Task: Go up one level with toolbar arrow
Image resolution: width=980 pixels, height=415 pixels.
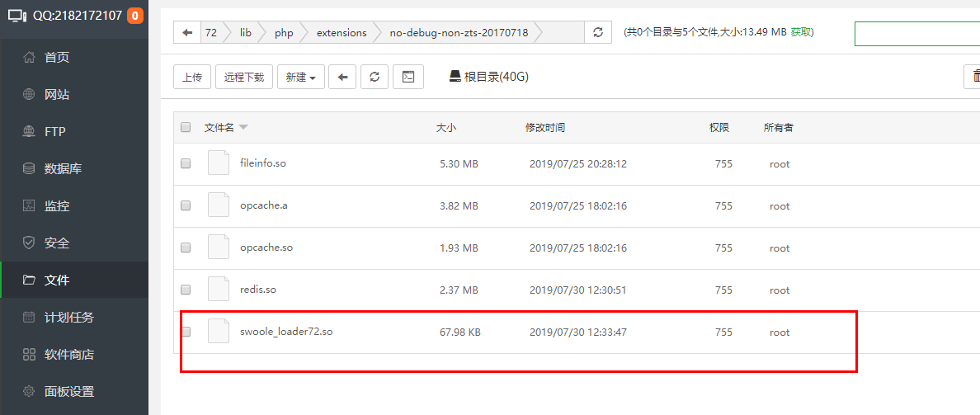Action: [x=342, y=77]
